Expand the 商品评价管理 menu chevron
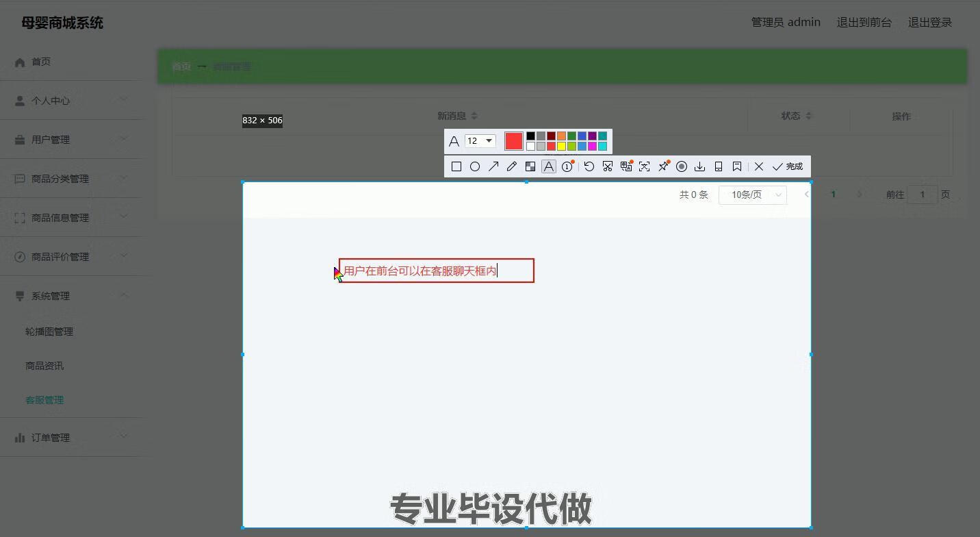The image size is (980, 537). pos(124,256)
